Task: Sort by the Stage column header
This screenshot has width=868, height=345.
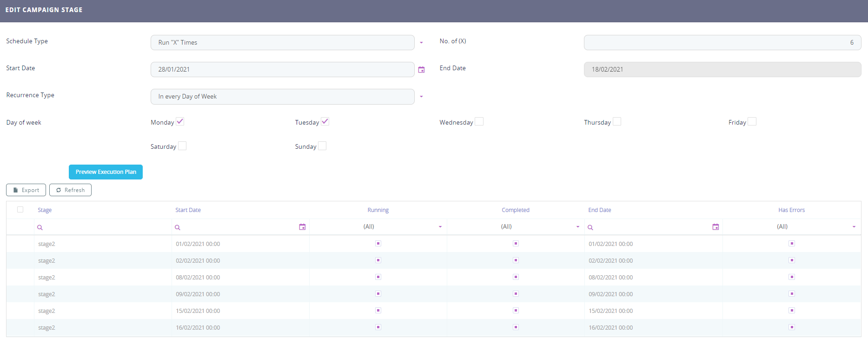Action: pos(45,210)
